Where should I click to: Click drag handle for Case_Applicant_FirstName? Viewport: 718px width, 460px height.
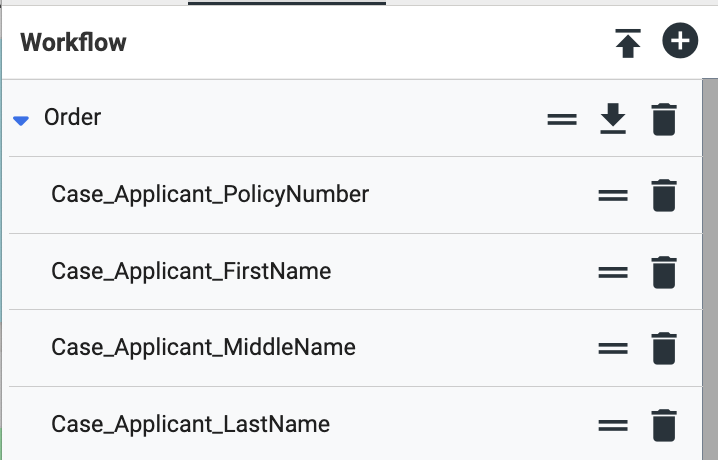(613, 272)
